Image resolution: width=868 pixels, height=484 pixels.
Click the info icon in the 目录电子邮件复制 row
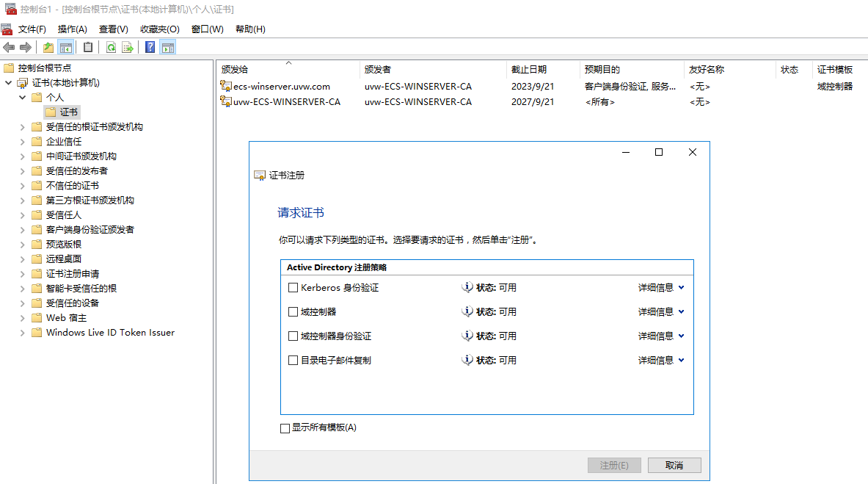[467, 360]
